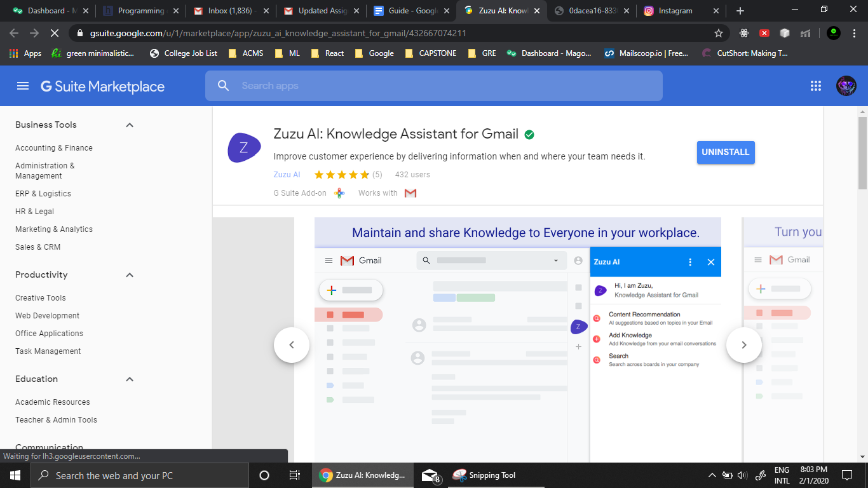Open Task View on the taskbar

point(295,475)
